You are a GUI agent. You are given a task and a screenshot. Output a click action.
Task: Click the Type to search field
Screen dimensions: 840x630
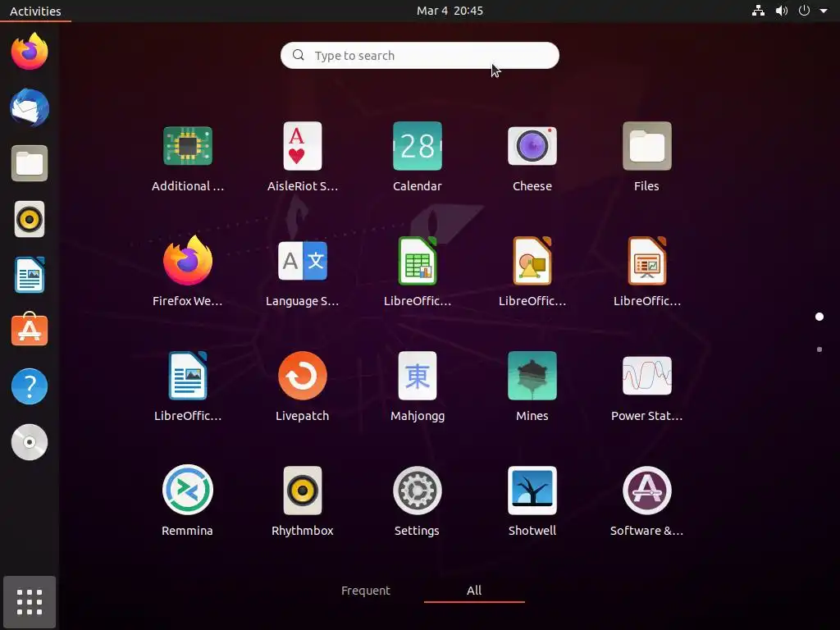tap(419, 55)
